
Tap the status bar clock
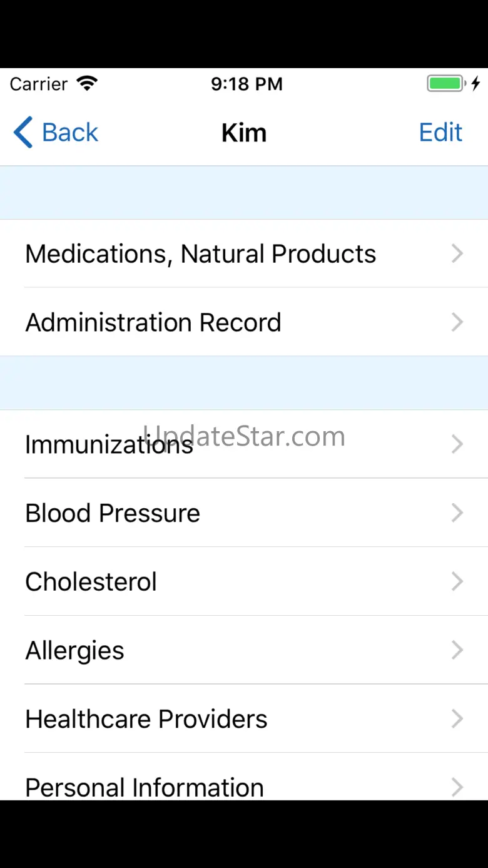point(247,84)
